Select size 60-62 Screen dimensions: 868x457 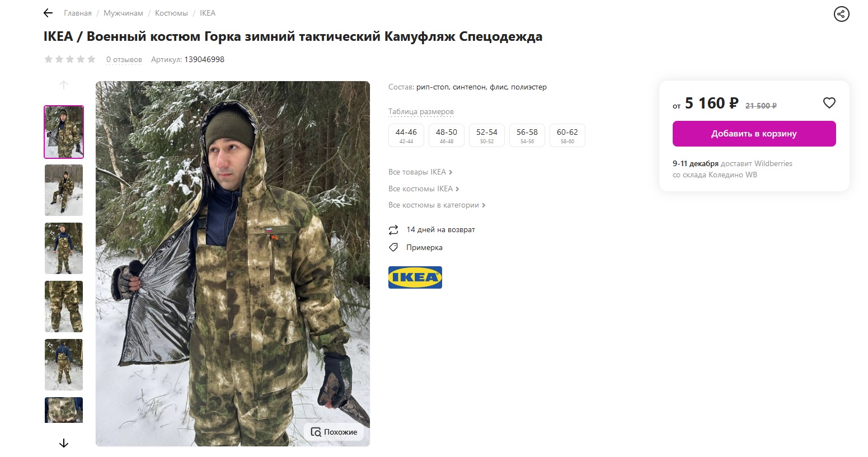567,135
